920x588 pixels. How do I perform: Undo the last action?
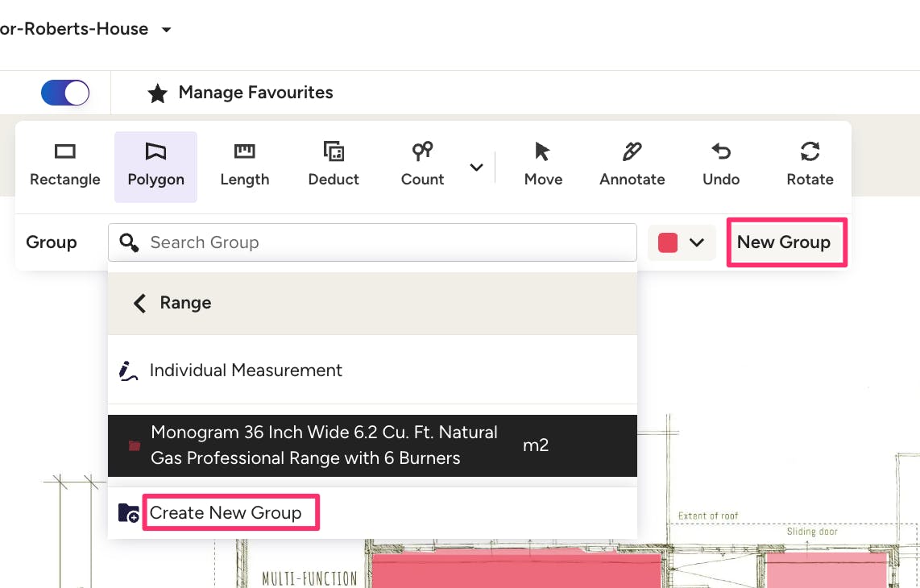point(721,166)
